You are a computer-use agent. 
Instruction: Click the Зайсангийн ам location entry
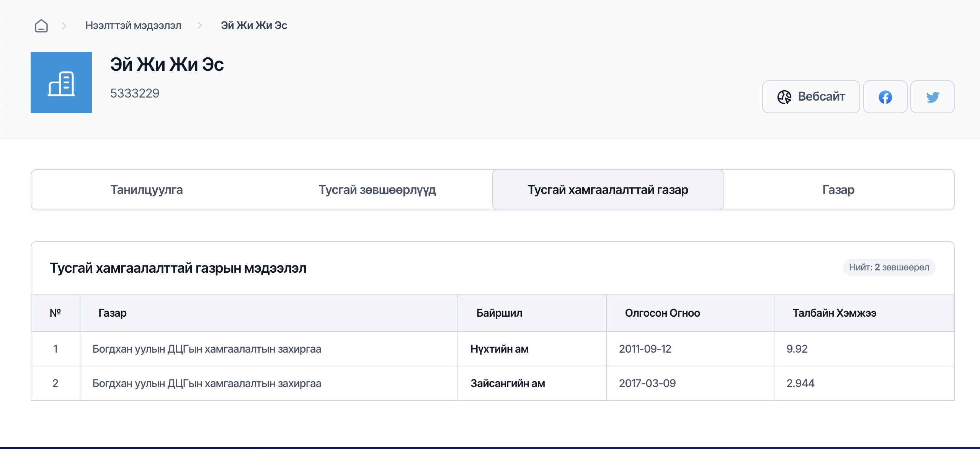(x=508, y=383)
